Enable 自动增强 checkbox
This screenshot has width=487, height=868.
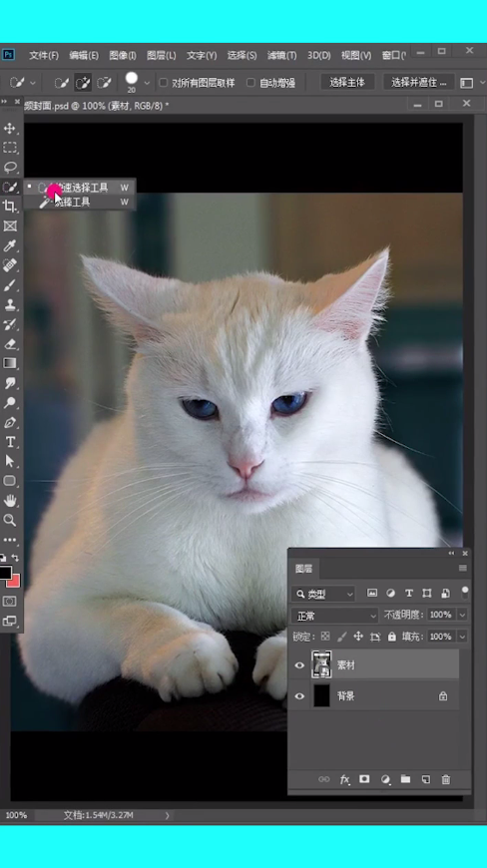click(250, 83)
